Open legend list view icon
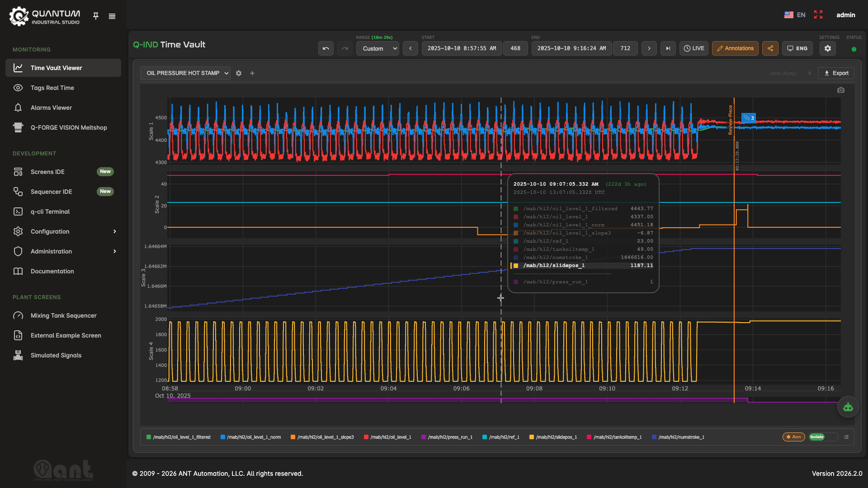The image size is (868, 488). 846,437
